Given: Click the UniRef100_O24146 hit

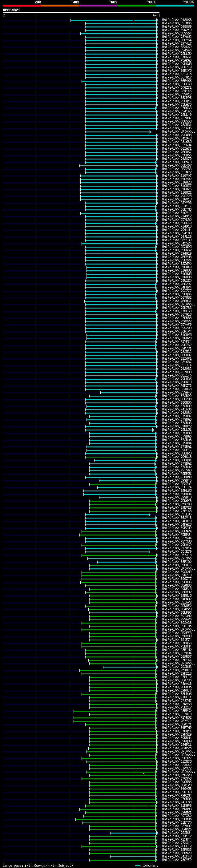Looking at the screenshot, I should click(177, 91).
